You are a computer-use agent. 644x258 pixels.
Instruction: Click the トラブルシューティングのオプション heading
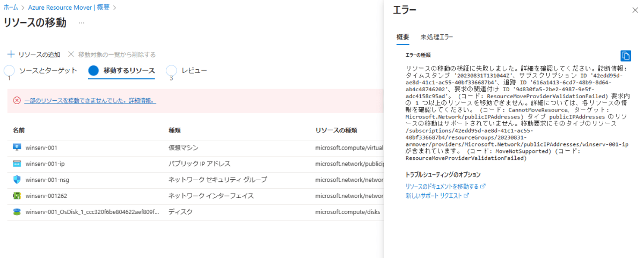(x=443, y=175)
